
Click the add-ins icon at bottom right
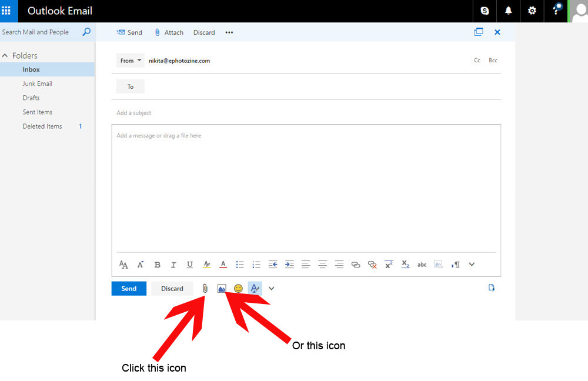(x=491, y=288)
